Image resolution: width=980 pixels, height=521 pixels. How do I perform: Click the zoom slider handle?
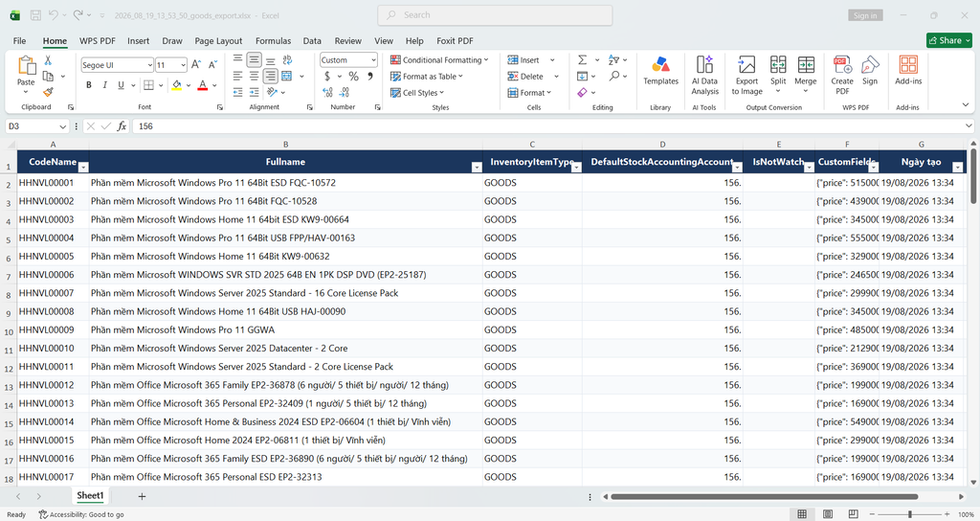(910, 514)
